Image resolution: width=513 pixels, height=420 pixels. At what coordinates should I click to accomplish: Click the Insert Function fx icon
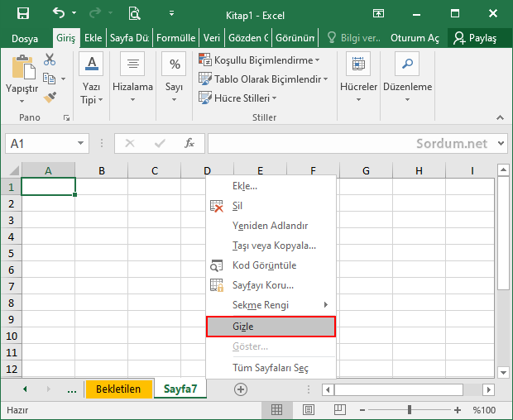tap(189, 143)
